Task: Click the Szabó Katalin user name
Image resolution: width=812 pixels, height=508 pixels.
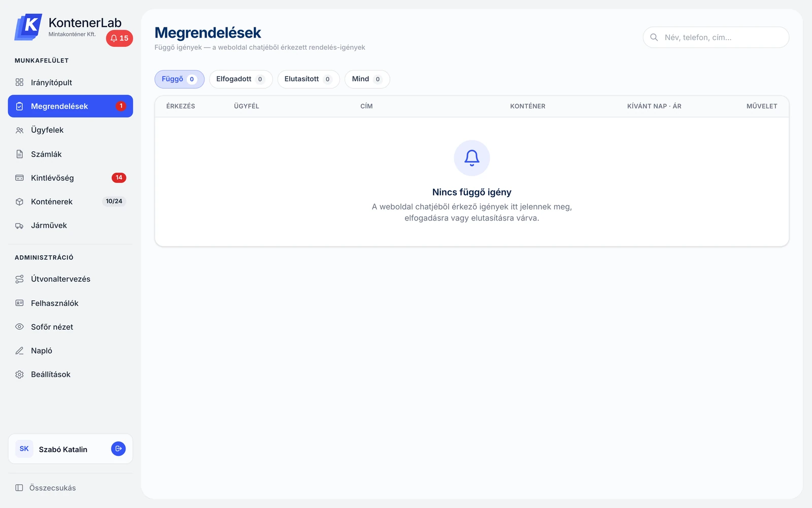Action: [x=63, y=450]
